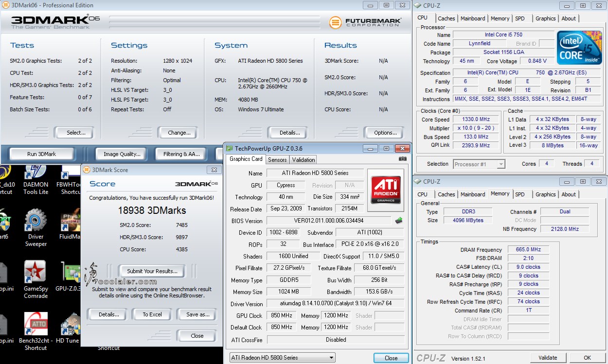Open Memory tab in the upper CPU-Z window
Screen dimensions: 608x364
[x=500, y=18]
